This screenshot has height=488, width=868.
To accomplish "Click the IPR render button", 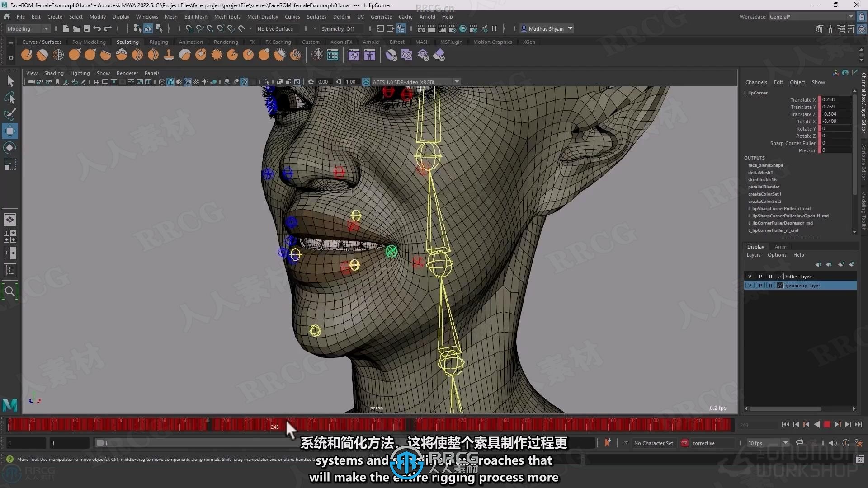I will tap(442, 29).
